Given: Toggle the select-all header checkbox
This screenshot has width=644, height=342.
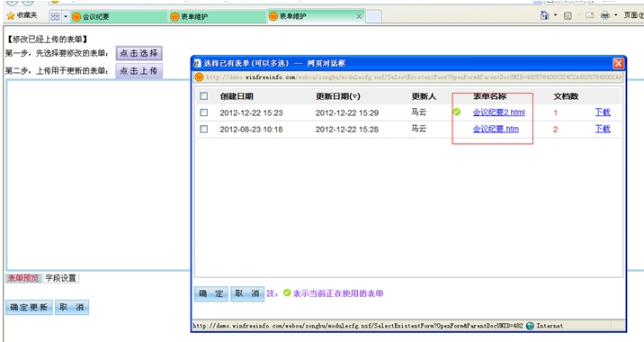Looking at the screenshot, I should (203, 96).
